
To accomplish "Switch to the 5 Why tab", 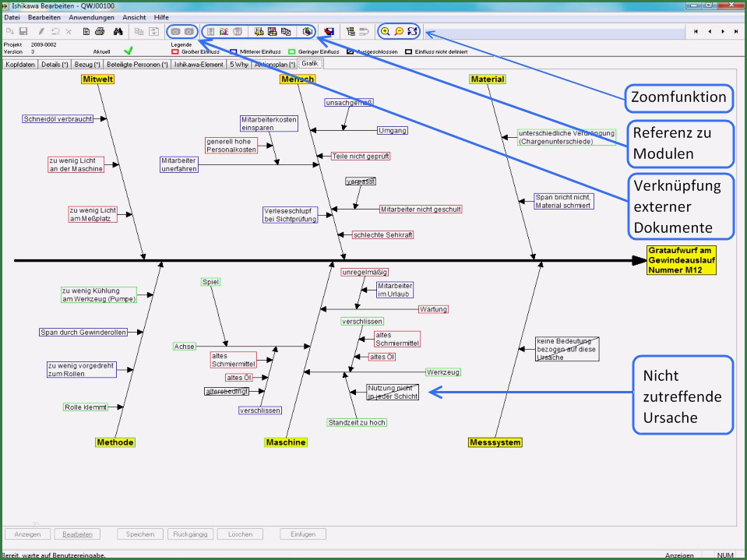I will pyautogui.click(x=238, y=65).
